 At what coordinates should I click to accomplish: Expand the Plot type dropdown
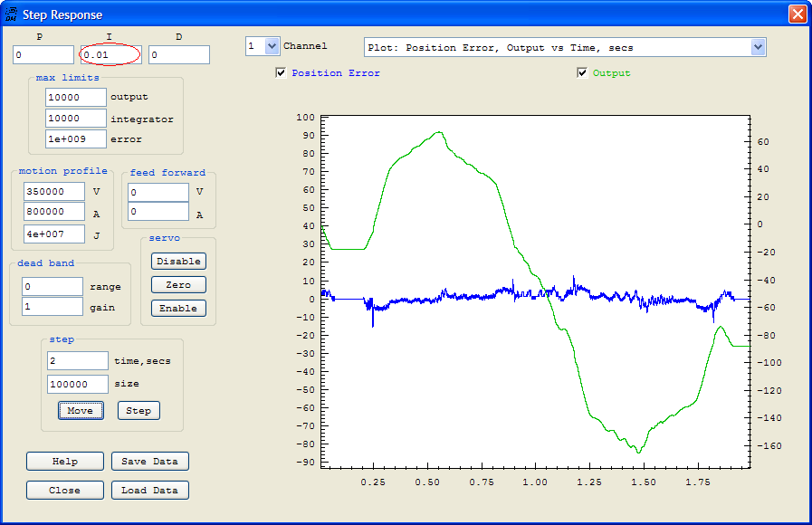click(758, 47)
